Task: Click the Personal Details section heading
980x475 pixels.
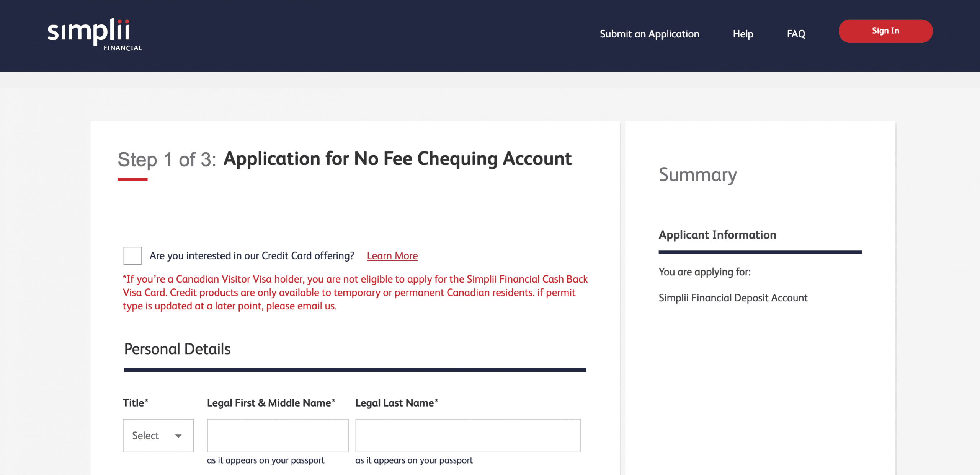Action: [x=177, y=349]
